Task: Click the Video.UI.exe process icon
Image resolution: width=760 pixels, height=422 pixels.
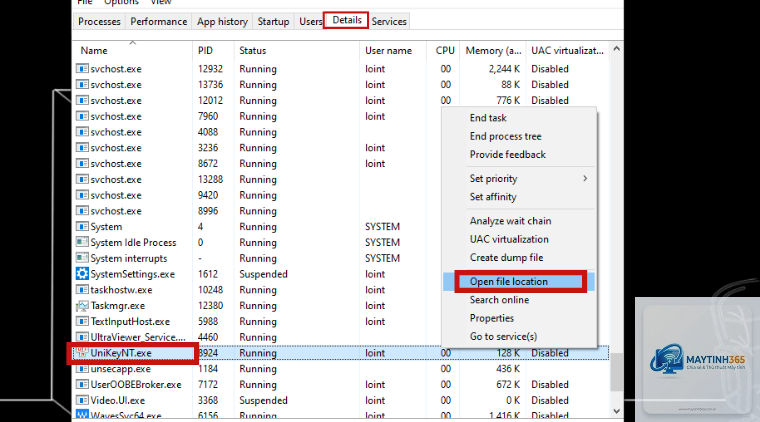Action: pyautogui.click(x=82, y=400)
